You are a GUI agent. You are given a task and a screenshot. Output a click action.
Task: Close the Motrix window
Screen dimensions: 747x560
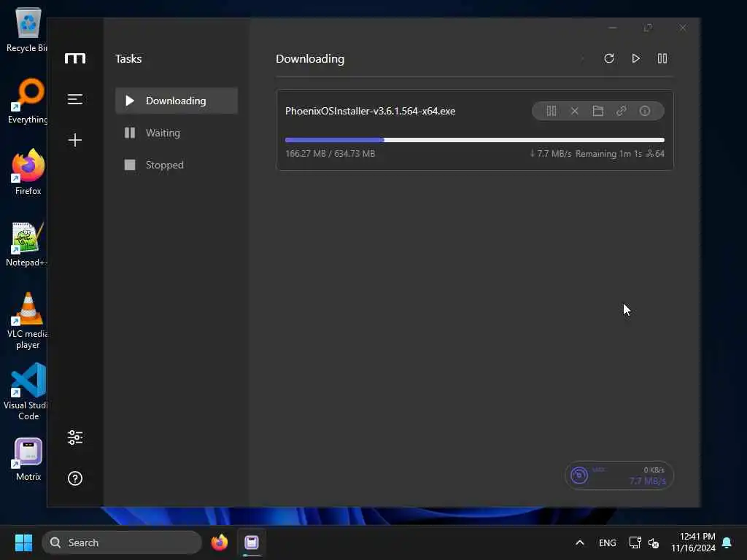click(x=683, y=28)
